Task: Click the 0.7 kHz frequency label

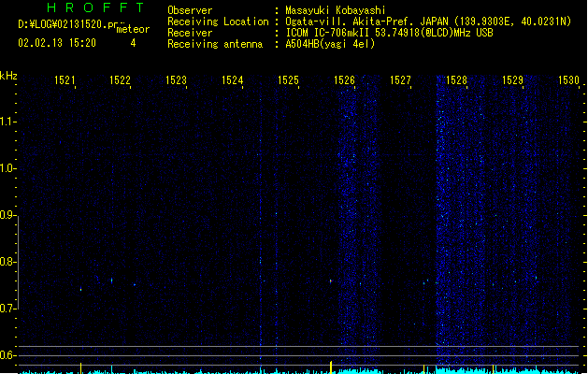Action: tap(7, 309)
